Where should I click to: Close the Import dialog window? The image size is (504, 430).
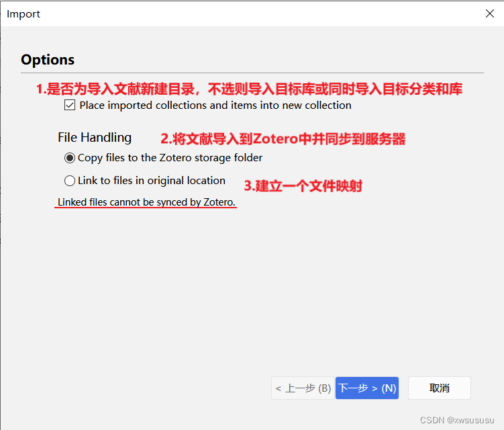point(490,13)
